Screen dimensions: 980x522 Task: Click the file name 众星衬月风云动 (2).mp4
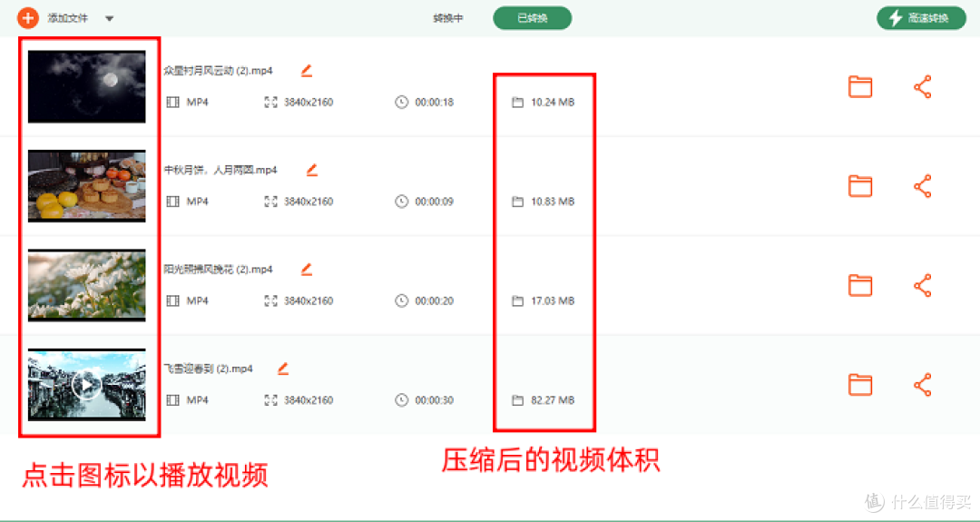click(x=218, y=71)
